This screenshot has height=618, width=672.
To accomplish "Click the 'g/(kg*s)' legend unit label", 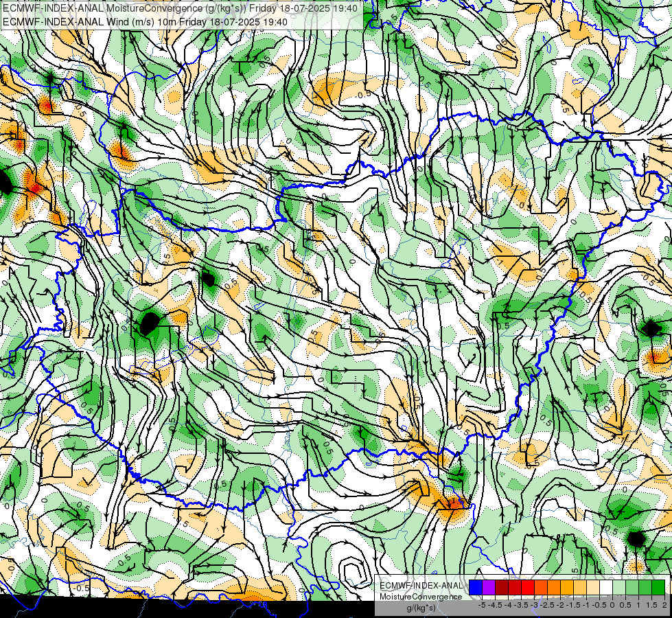I will pyautogui.click(x=421, y=608).
